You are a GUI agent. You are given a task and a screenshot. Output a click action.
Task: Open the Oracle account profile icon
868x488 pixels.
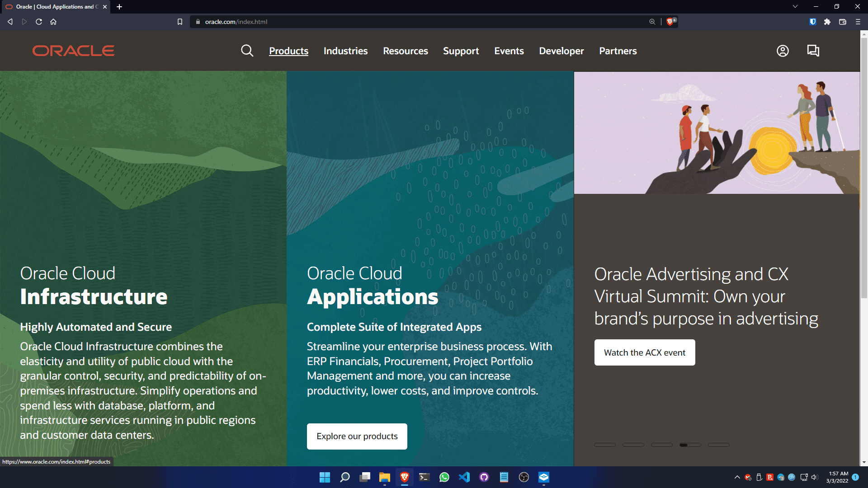[x=783, y=51]
